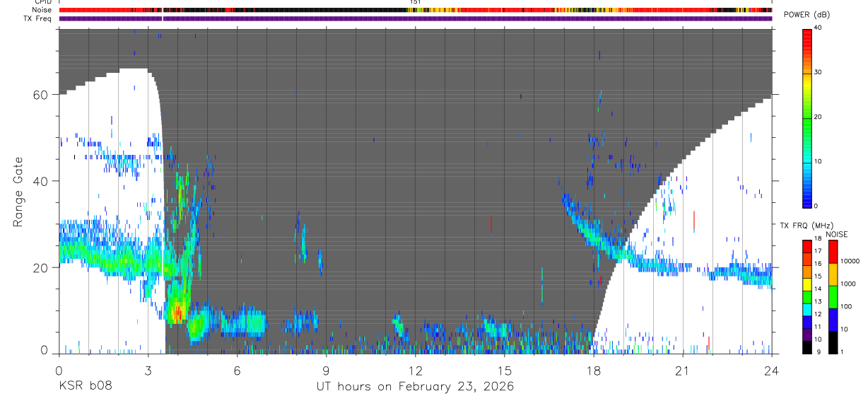Pick the red top swatch of NOISE legend
The width and height of the screenshot is (868, 401).
pyautogui.click(x=833, y=252)
